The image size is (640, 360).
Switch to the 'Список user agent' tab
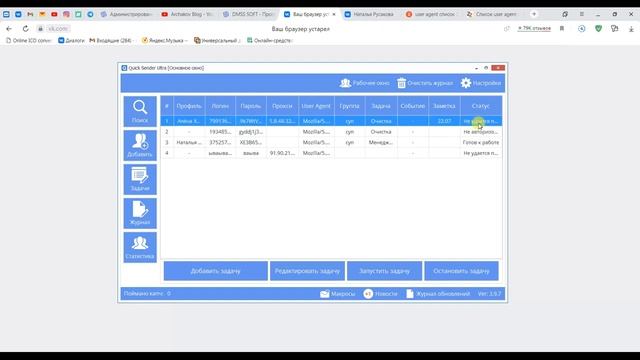click(491, 14)
